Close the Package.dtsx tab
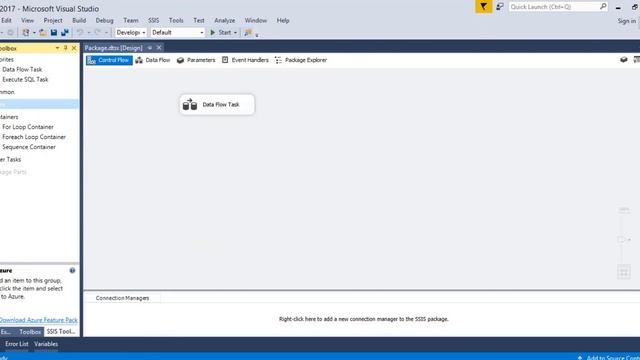 (x=159, y=48)
